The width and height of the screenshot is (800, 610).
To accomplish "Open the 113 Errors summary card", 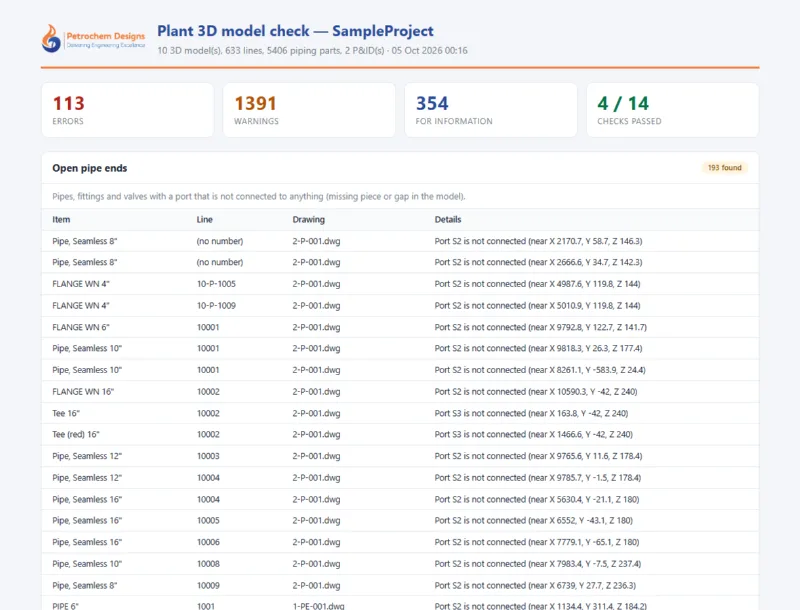I will pos(128,110).
